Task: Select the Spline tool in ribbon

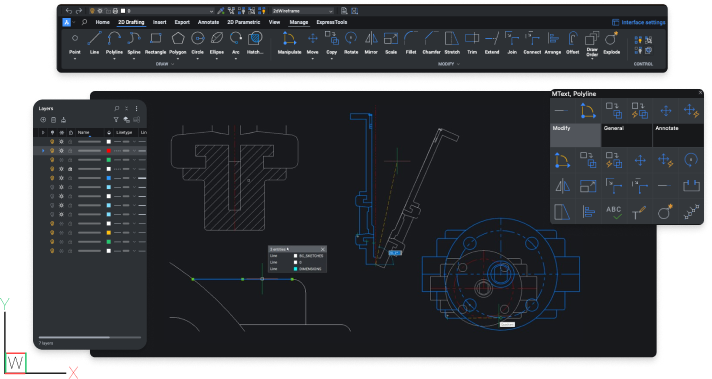Action: click(x=134, y=43)
